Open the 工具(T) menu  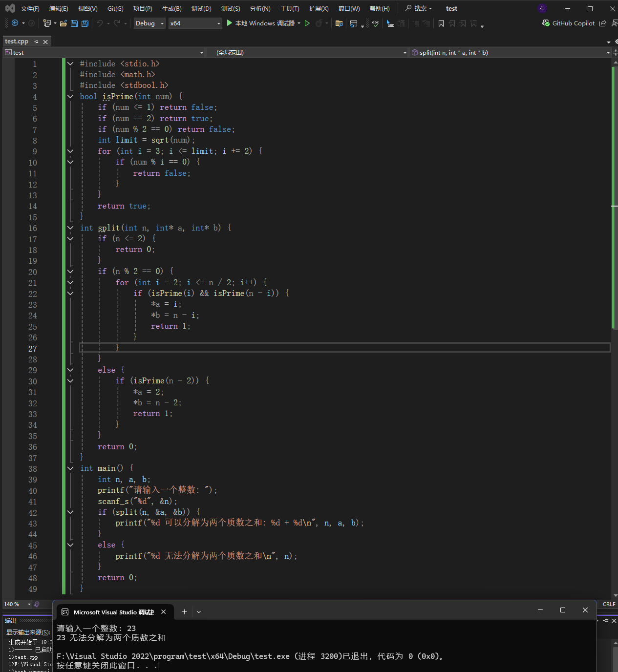pyautogui.click(x=290, y=8)
